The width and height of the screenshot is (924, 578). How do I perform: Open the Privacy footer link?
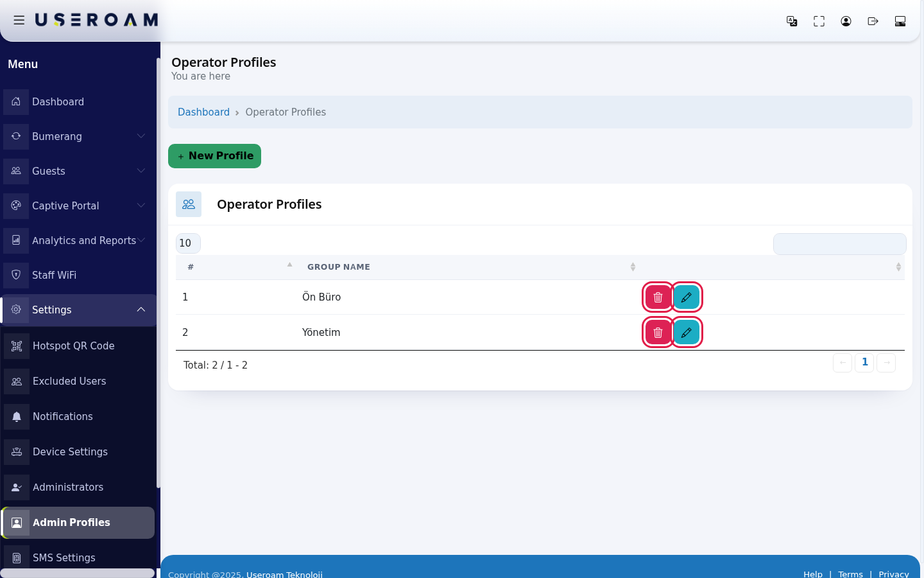[894, 574]
